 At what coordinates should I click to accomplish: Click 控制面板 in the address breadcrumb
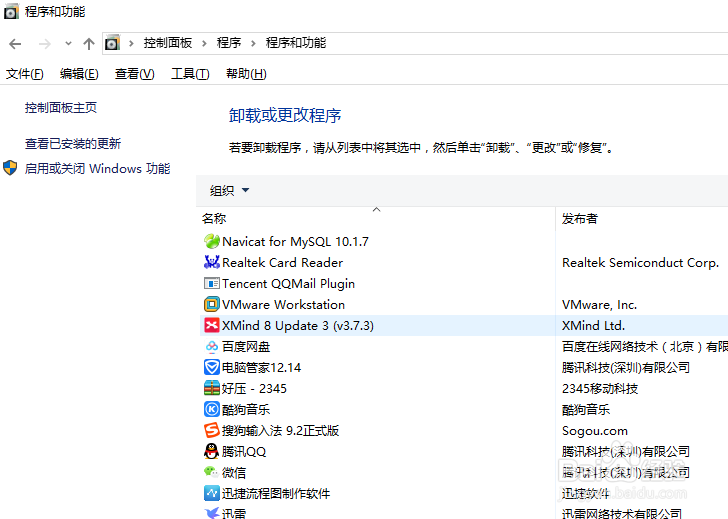click(168, 43)
